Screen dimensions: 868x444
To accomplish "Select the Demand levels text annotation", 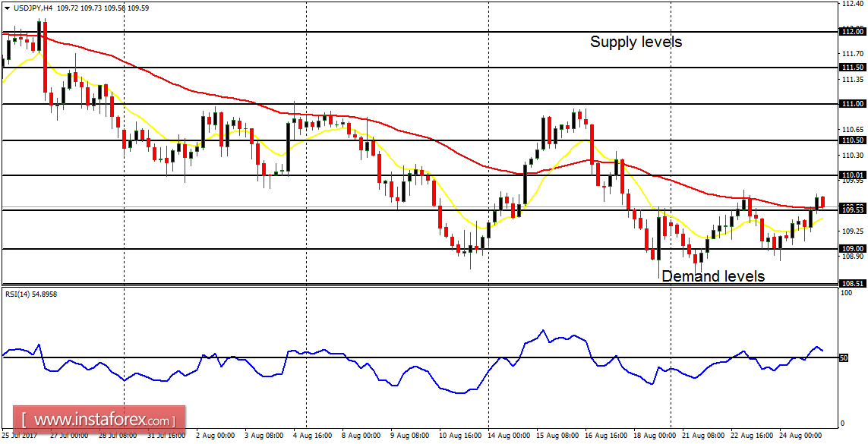I will [x=712, y=276].
